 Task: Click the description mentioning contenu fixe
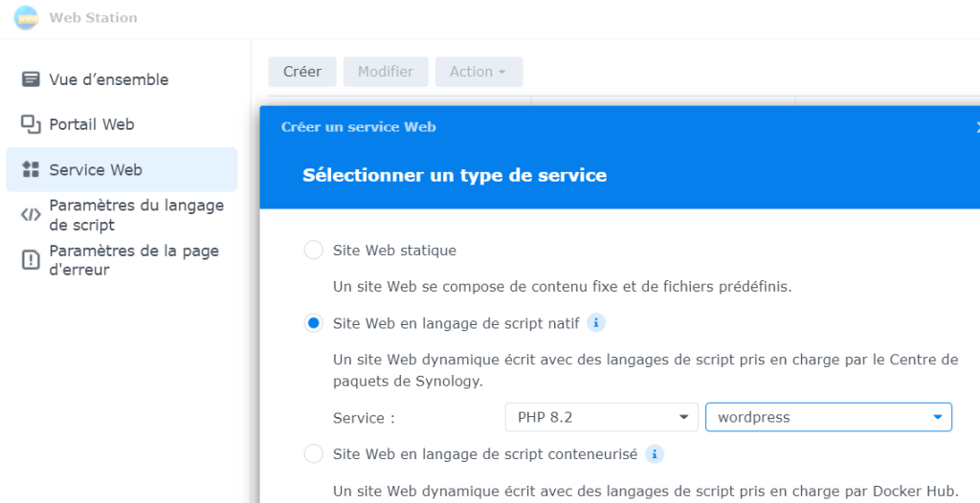pyautogui.click(x=563, y=288)
